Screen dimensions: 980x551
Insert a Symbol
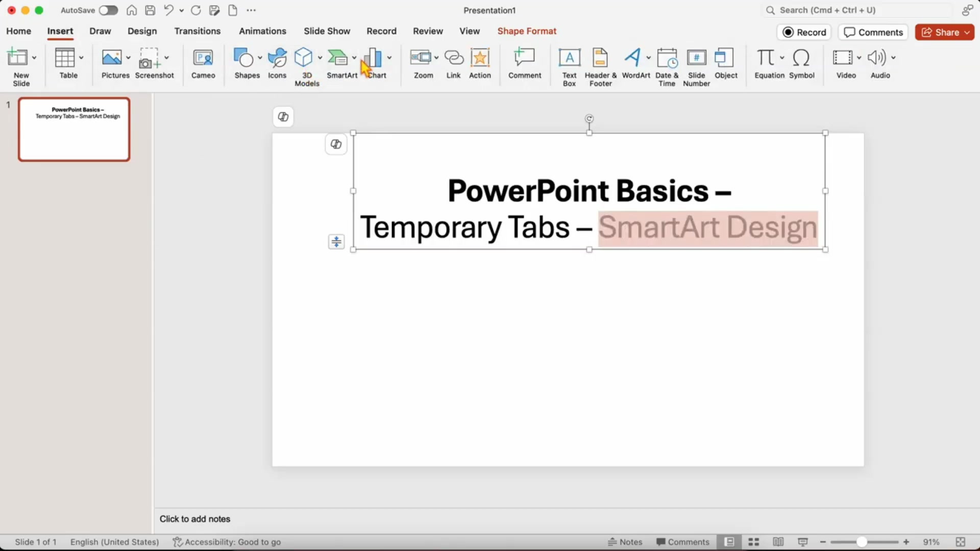pos(801,64)
